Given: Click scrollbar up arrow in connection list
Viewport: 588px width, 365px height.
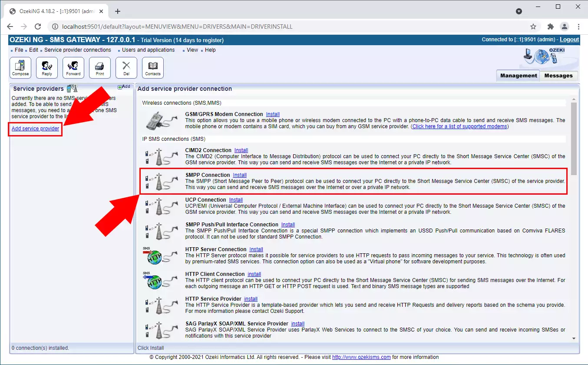Looking at the screenshot, I should point(574,100).
